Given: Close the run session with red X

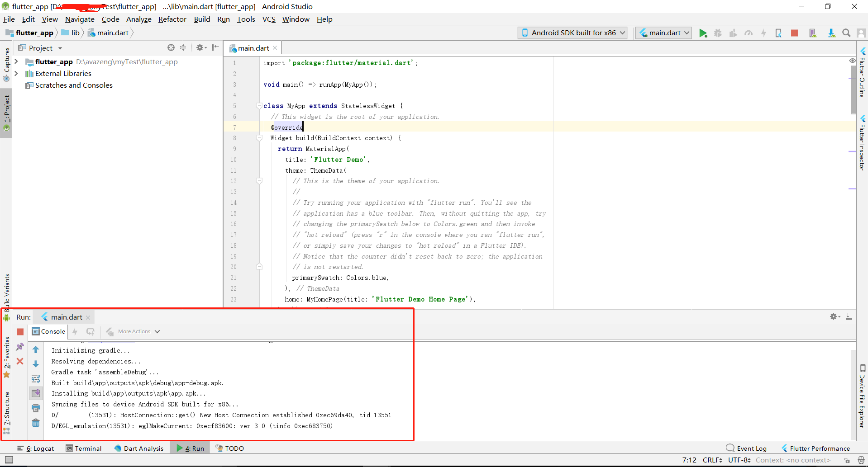Looking at the screenshot, I should tap(20, 361).
